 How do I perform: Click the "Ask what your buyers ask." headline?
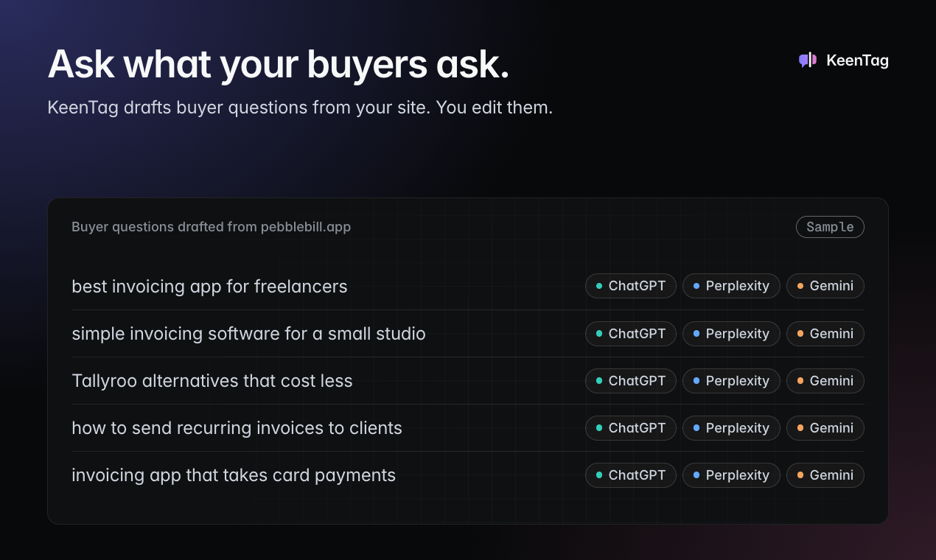point(279,64)
